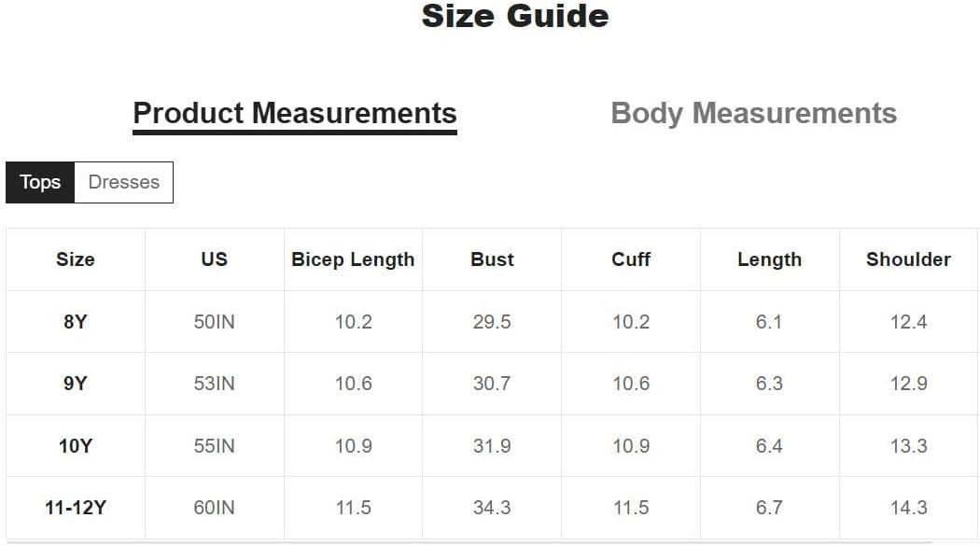The width and height of the screenshot is (980, 546).
Task: Click the 50IN US size cell
Action: click(x=215, y=322)
